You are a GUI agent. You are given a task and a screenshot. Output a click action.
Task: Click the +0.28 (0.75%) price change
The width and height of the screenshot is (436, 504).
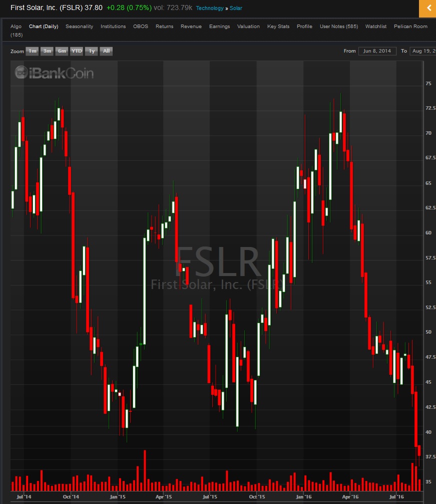(129, 8)
